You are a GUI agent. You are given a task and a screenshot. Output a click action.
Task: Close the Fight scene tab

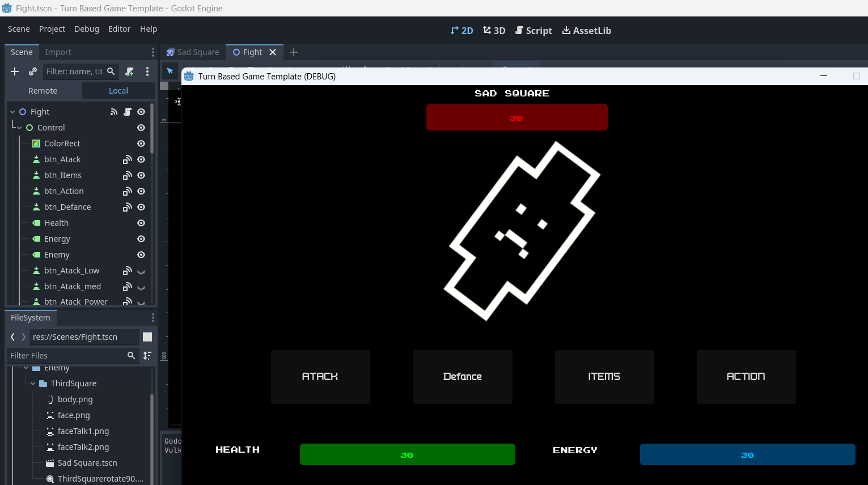[273, 52]
